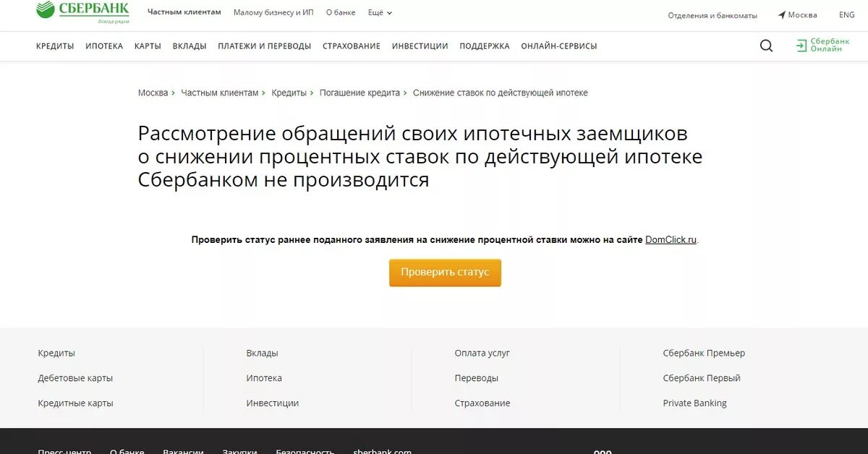Select Малому бизнесу и ИП tab
The image size is (868, 454).
click(273, 13)
